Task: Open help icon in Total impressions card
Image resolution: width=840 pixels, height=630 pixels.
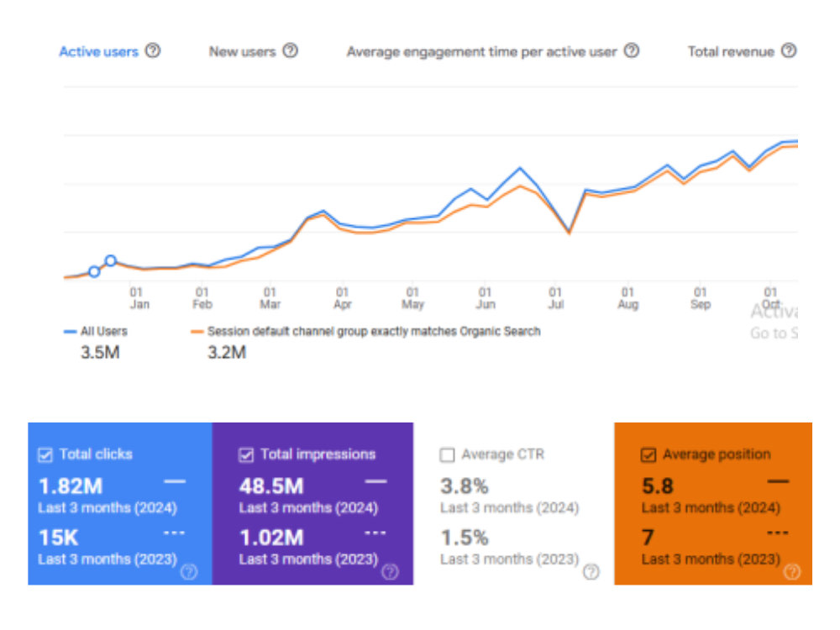Action: click(390, 571)
